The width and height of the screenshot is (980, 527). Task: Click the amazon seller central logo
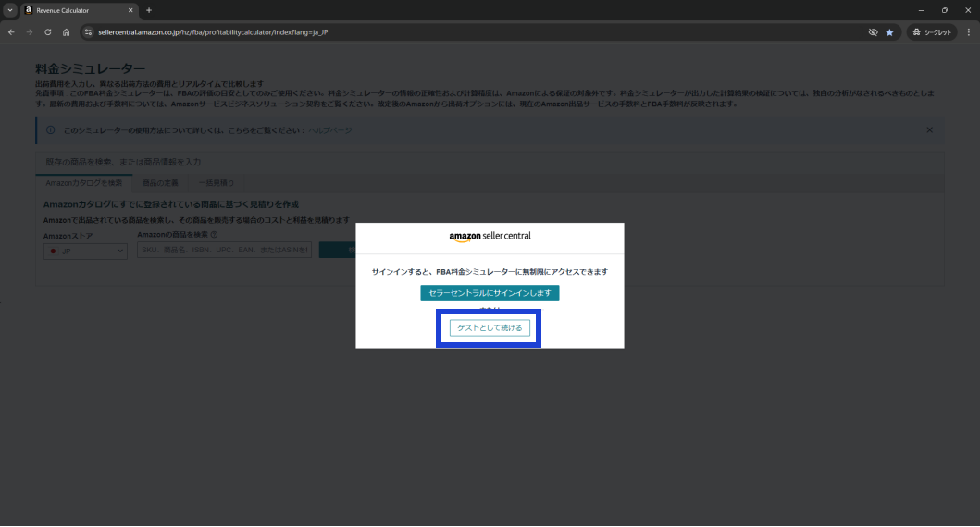490,236
